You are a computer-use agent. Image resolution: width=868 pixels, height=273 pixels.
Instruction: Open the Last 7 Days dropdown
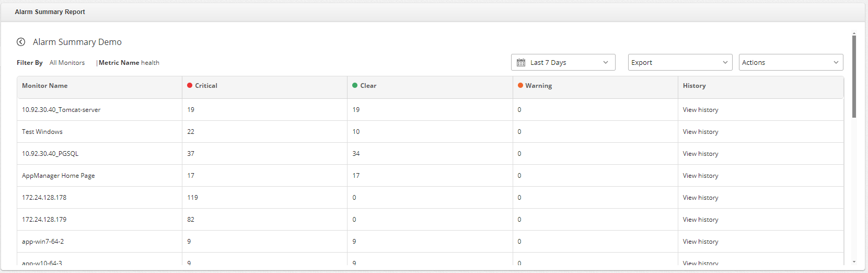(563, 63)
